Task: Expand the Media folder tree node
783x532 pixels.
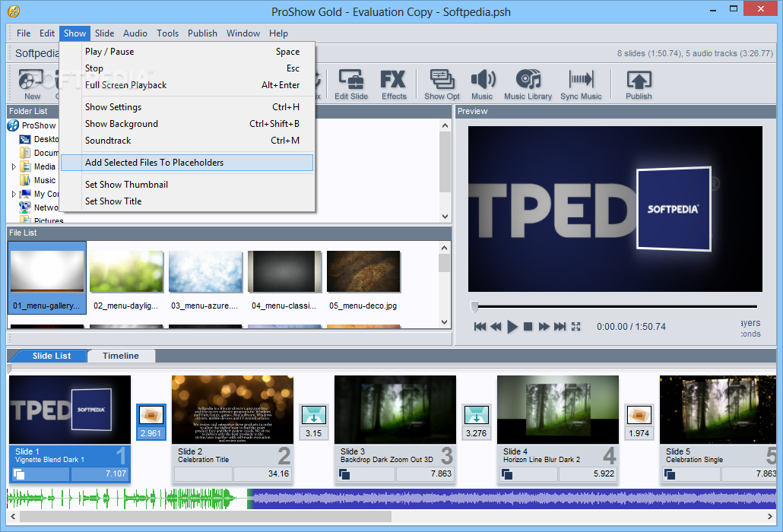Action: tap(14, 166)
